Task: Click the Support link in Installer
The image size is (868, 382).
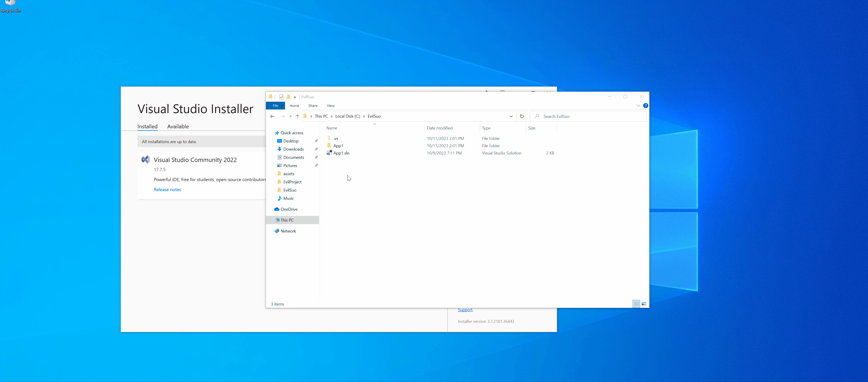Action: (465, 310)
